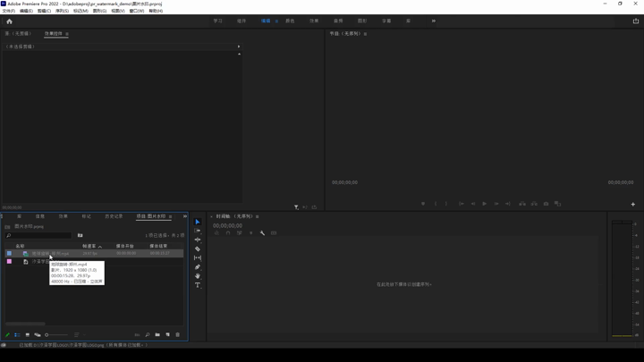Screen dimensions: 644x362
Task: Open the 文件 menu
Action: [8, 11]
